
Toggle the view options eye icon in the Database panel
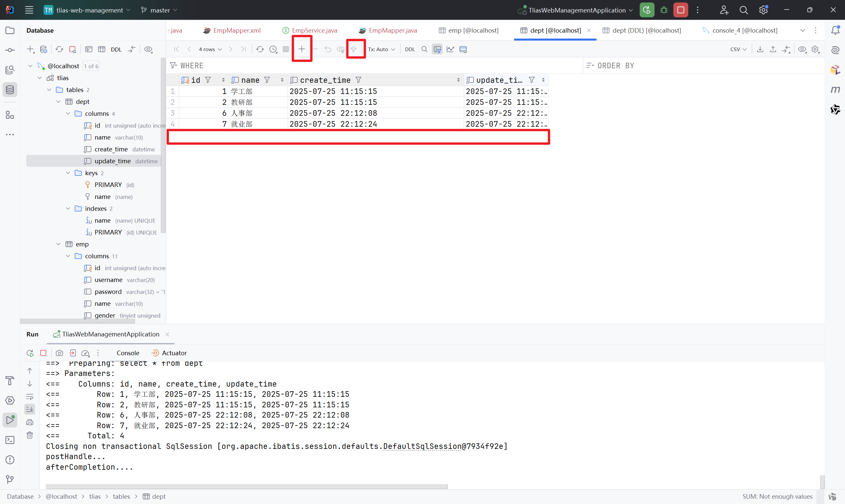[148, 49]
